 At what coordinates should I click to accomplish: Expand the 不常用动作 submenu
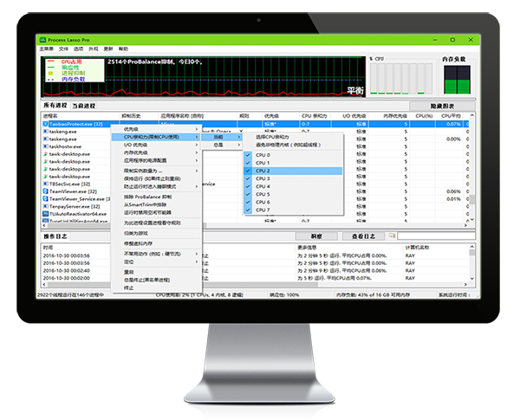tap(156, 254)
